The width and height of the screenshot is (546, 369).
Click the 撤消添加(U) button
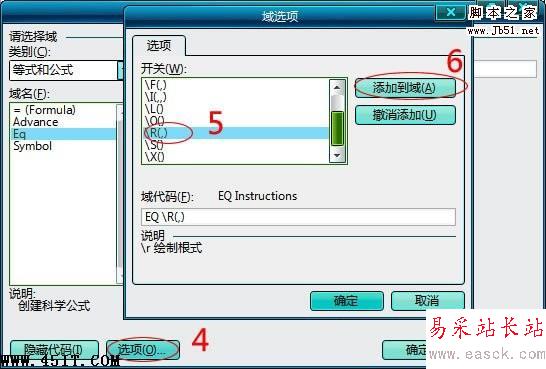point(405,115)
